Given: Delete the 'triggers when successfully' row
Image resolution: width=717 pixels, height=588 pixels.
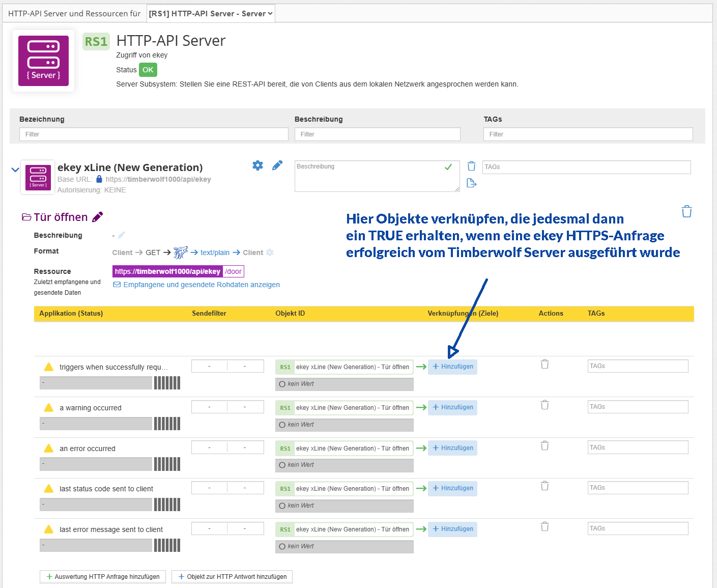Looking at the screenshot, I should (x=544, y=364).
